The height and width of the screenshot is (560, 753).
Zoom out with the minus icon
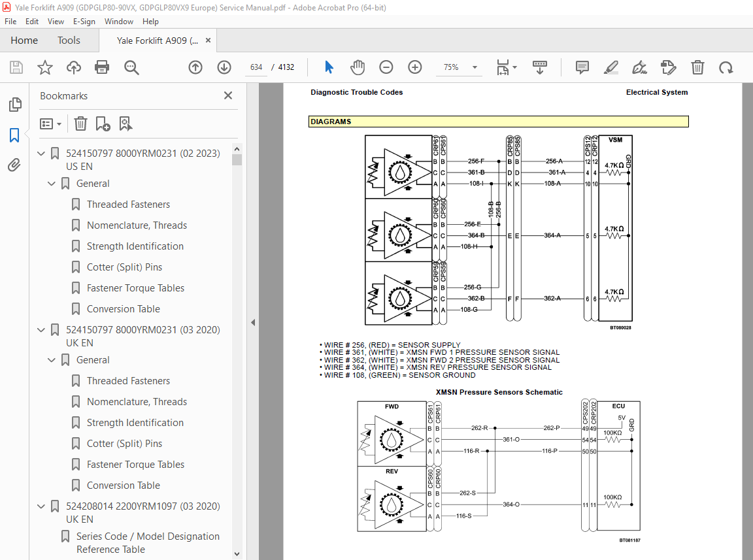click(386, 67)
